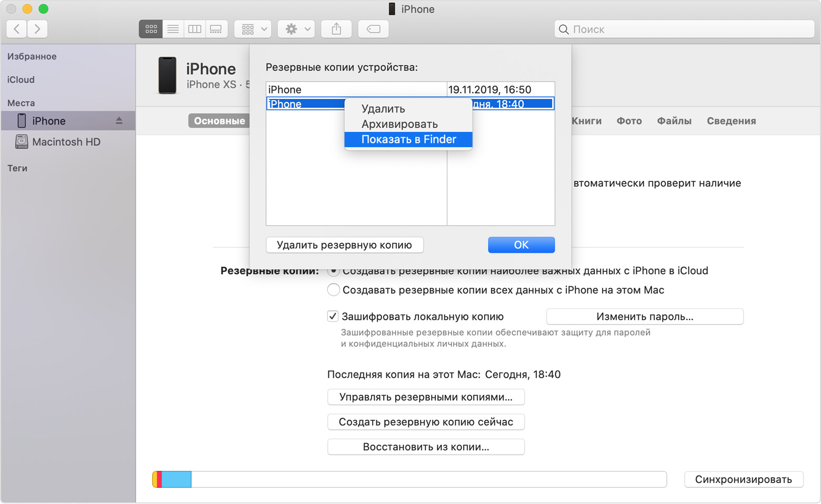Open the gear action menu

(x=297, y=29)
